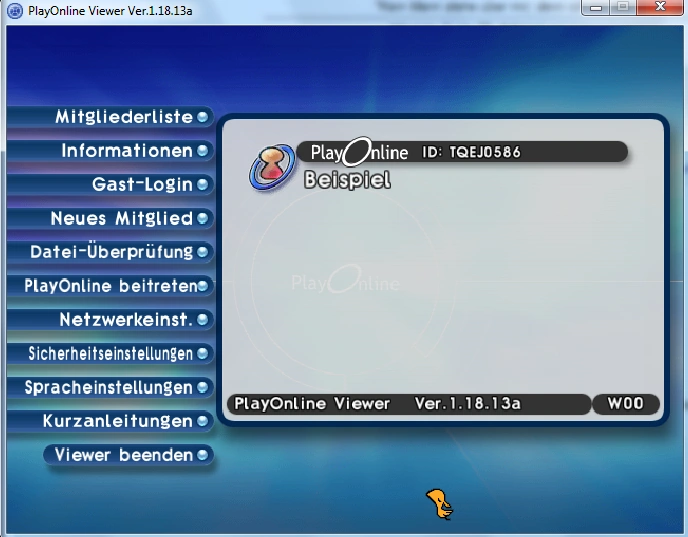Choose Gast-Login from the menu
This screenshot has height=537, width=688.
[110, 185]
